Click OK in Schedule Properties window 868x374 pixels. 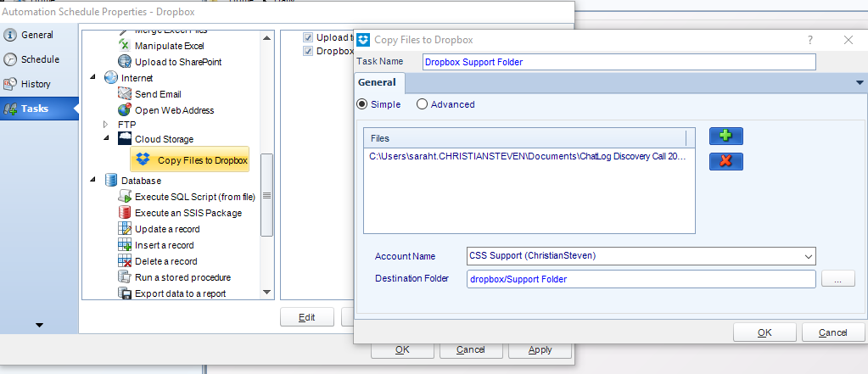click(402, 349)
